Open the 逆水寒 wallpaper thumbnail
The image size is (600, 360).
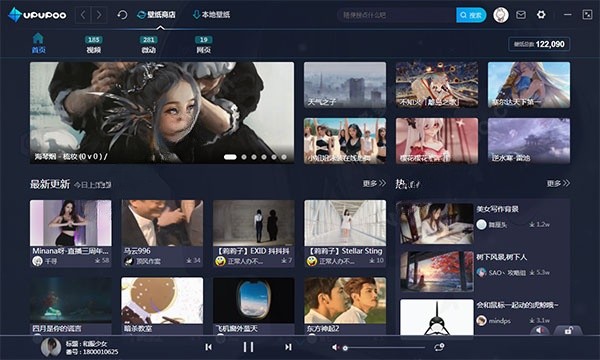click(x=529, y=141)
